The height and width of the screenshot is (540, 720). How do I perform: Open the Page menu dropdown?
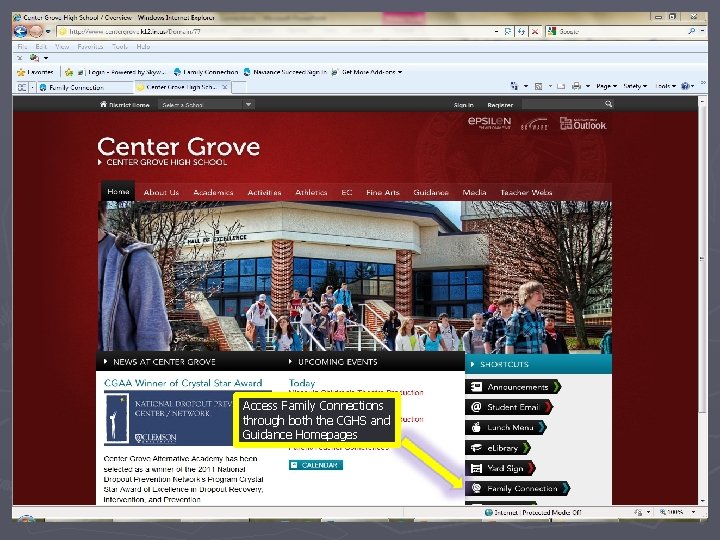[x=606, y=86]
